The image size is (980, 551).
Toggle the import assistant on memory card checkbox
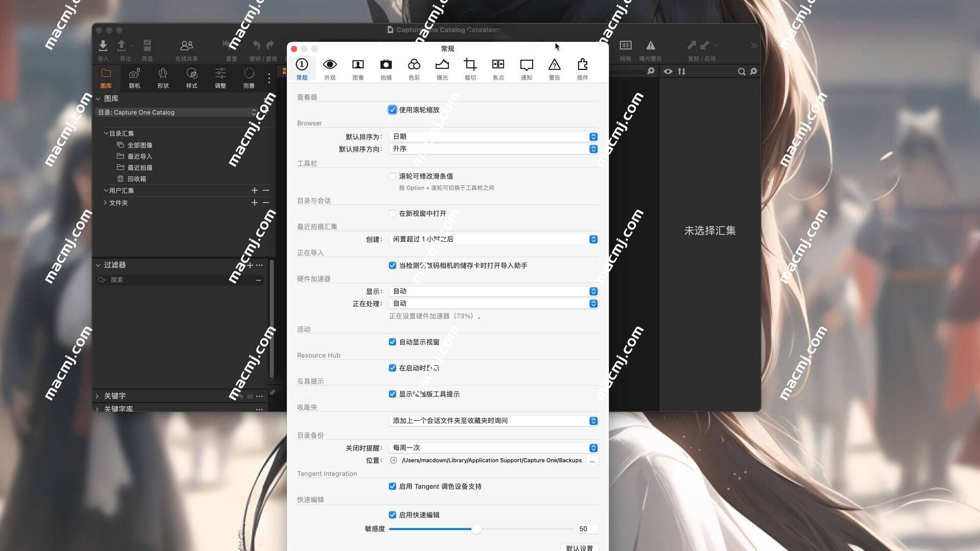[392, 265]
